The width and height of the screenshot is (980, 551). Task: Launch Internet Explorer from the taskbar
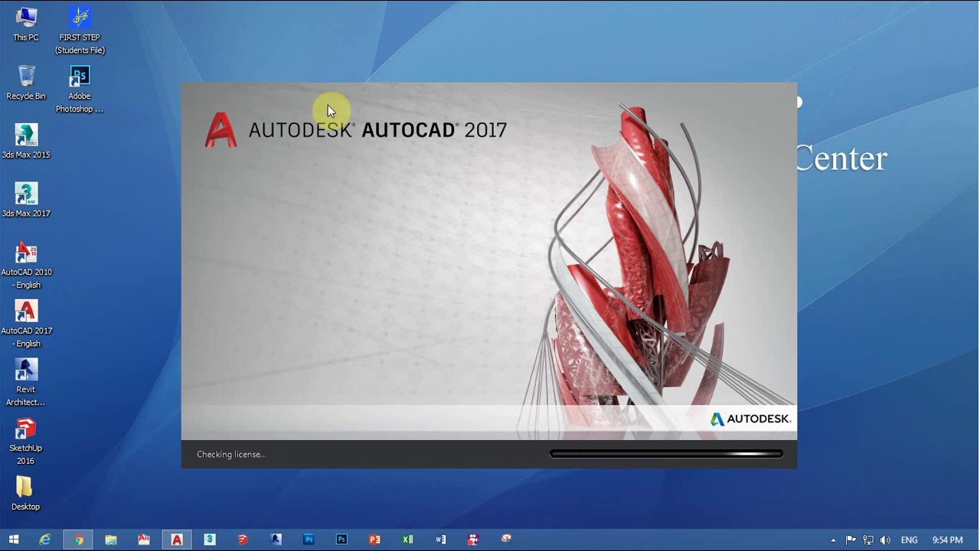tap(45, 540)
